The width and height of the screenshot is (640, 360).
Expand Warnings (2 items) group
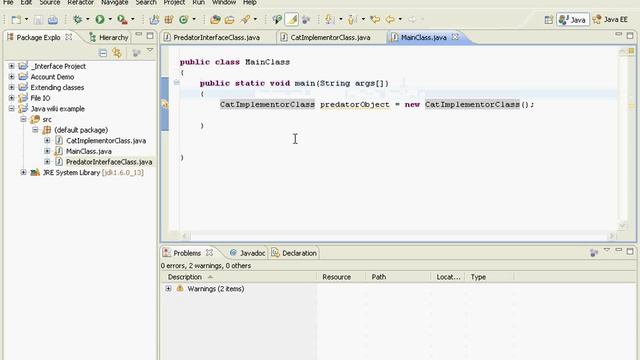point(168,289)
